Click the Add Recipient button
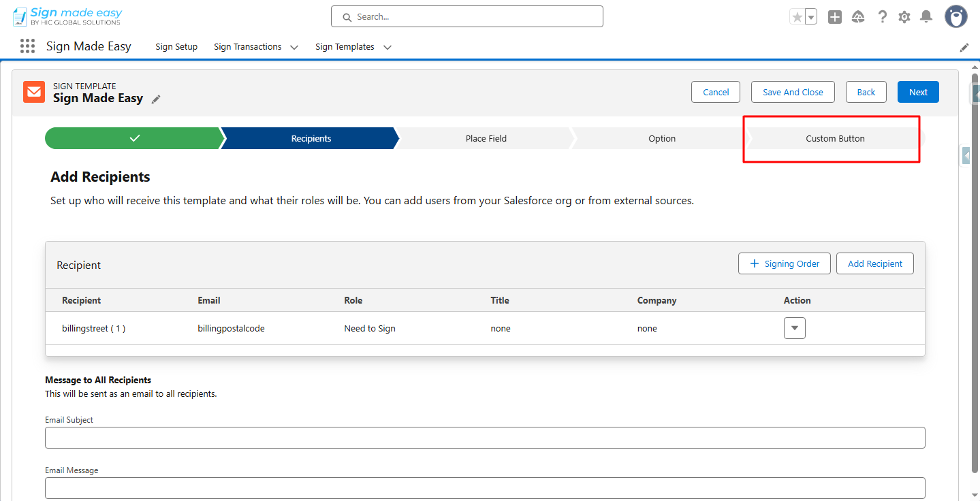980x501 pixels. 874,263
